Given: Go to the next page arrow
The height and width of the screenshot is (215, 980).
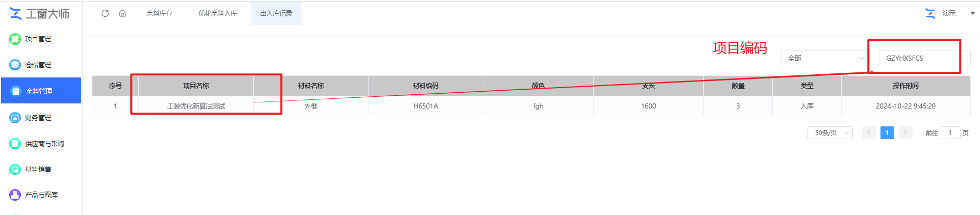Looking at the screenshot, I should click(905, 133).
